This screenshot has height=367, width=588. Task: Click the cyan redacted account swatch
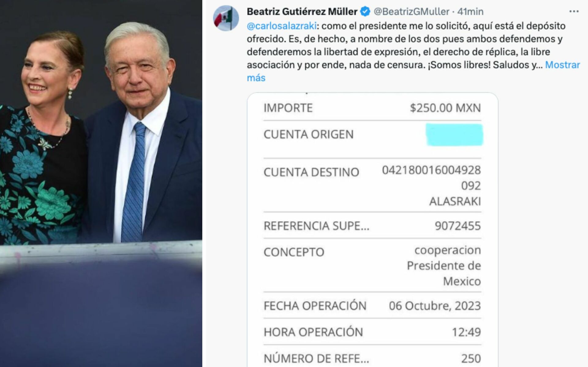[454, 135]
